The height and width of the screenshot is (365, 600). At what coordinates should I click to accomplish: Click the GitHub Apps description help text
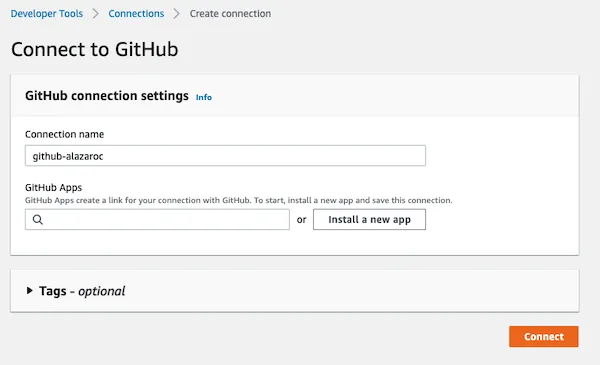tap(238, 200)
